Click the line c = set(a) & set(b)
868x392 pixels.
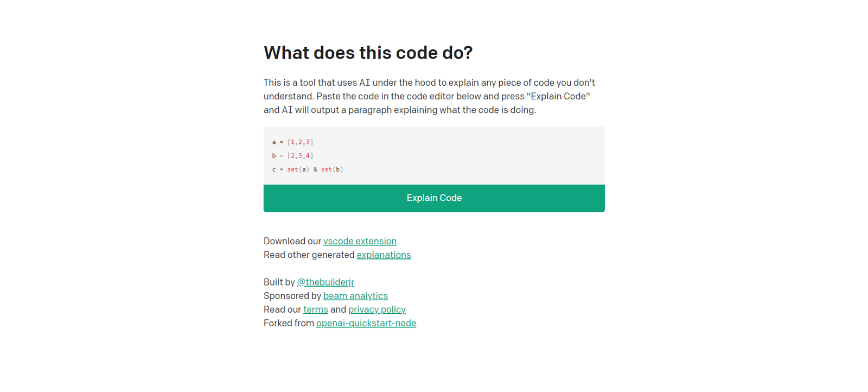[308, 169]
